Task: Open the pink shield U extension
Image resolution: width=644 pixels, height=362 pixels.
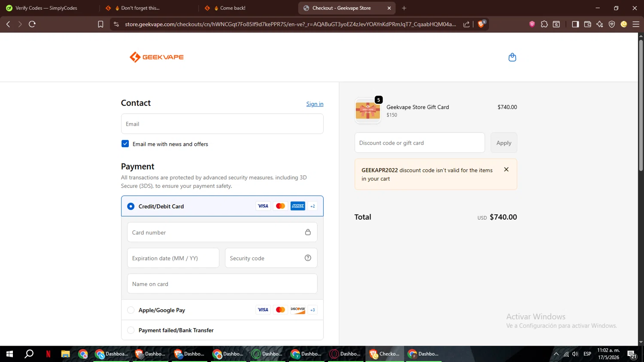Action: coord(532,24)
